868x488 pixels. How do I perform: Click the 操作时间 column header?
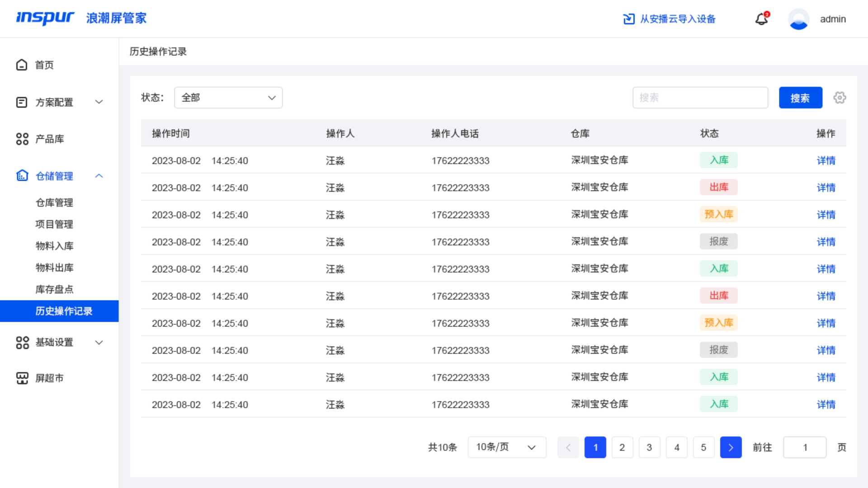(170, 133)
